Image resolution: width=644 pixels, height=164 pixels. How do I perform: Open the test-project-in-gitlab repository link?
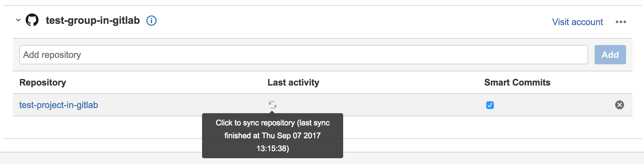[x=59, y=105]
